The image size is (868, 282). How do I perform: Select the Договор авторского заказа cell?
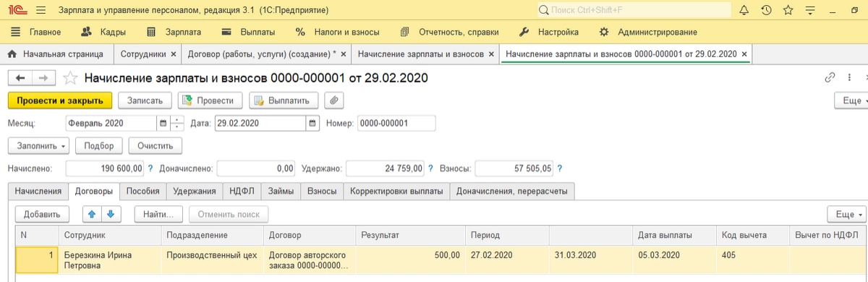pos(310,260)
